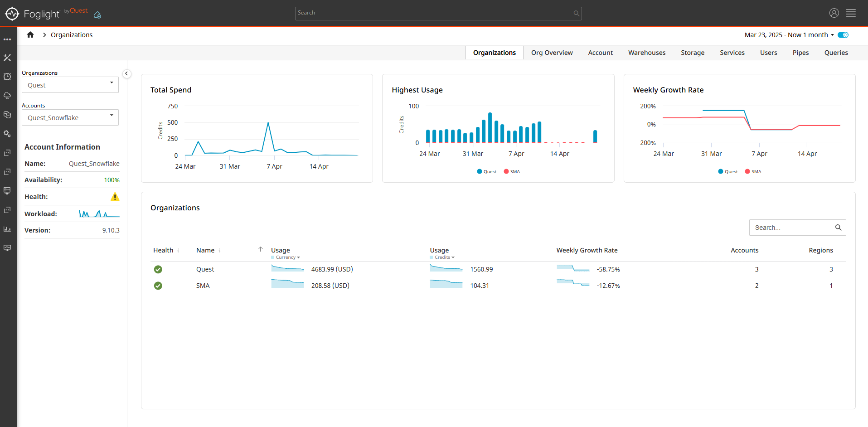This screenshot has width=868, height=427.
Task: Click the 100% Availability value
Action: click(x=112, y=180)
